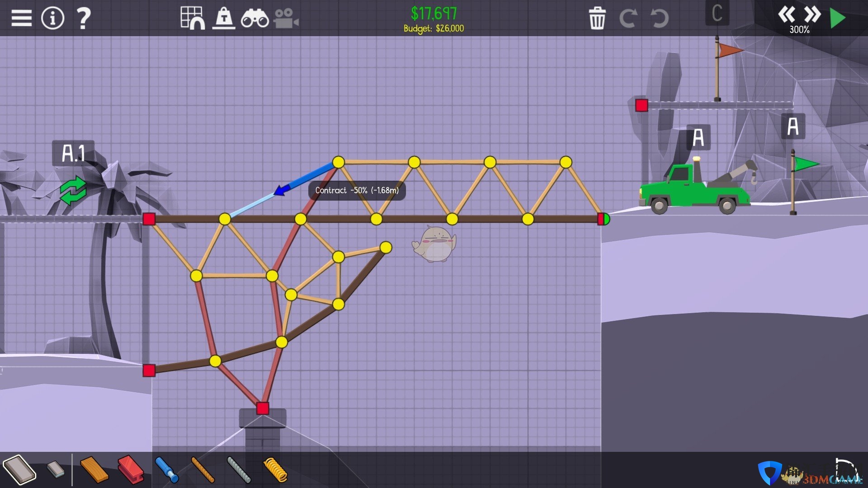868x488 pixels.
Task: Click the redo arrow
Action: pos(628,19)
